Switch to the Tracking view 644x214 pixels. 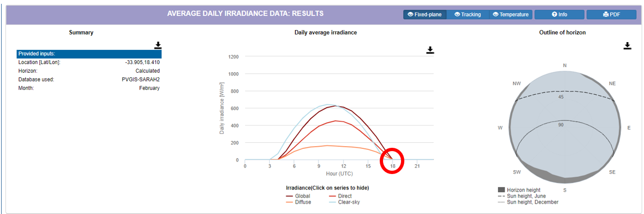coord(468,14)
